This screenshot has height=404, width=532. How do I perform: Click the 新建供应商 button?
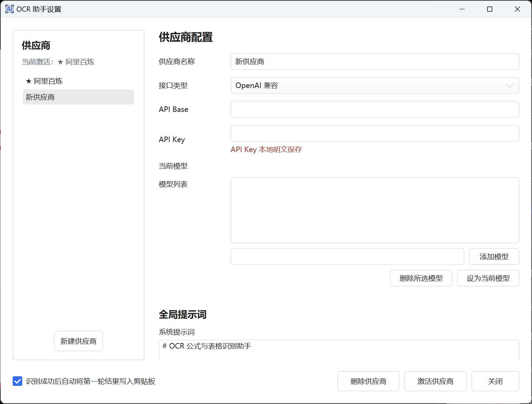pyautogui.click(x=78, y=341)
